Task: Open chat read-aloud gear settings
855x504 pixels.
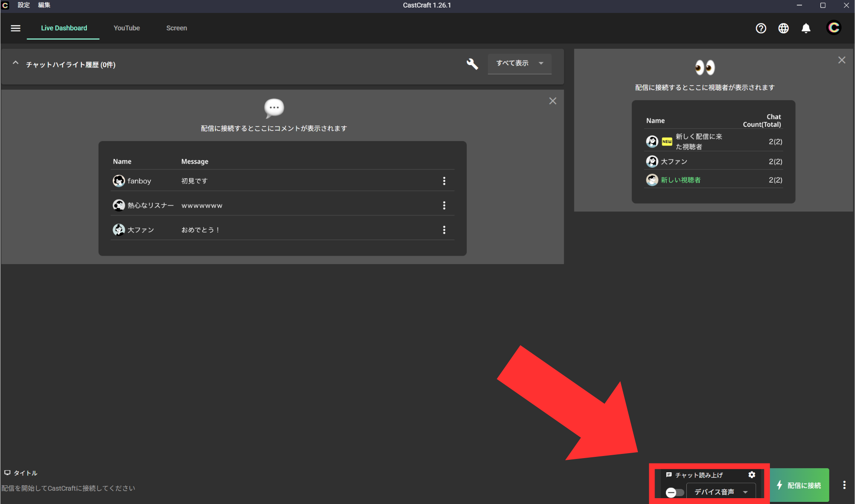Action: coord(751,475)
